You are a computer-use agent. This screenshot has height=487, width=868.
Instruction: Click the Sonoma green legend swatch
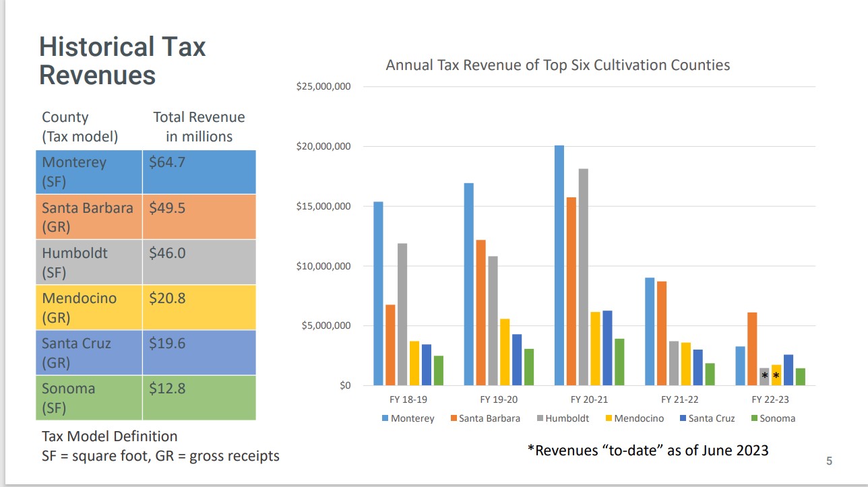pos(754,418)
